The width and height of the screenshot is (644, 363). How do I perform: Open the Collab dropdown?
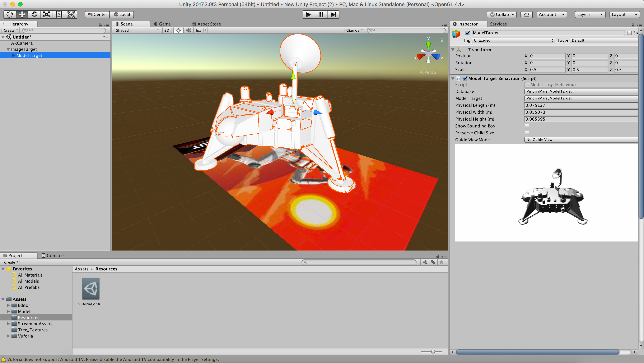(x=502, y=15)
